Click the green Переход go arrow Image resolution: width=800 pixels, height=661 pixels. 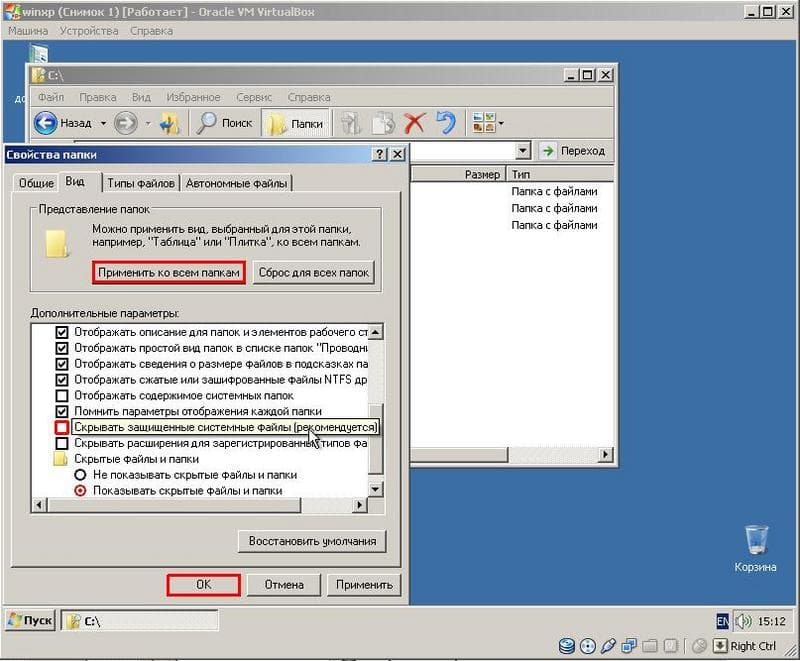click(547, 151)
